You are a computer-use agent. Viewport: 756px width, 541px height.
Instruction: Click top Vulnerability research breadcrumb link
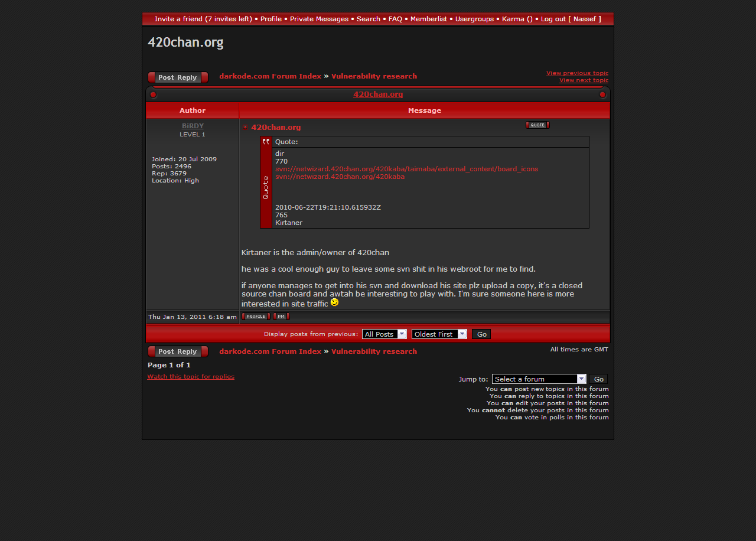point(374,76)
